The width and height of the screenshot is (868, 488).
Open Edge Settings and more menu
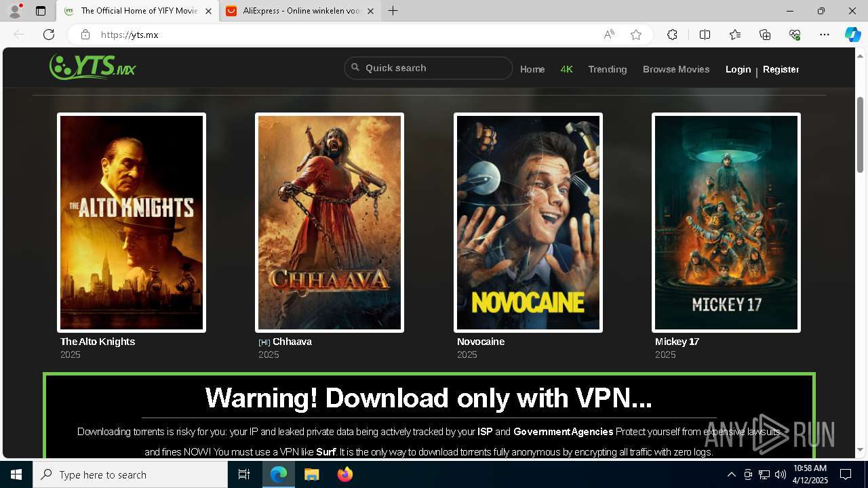click(x=825, y=35)
